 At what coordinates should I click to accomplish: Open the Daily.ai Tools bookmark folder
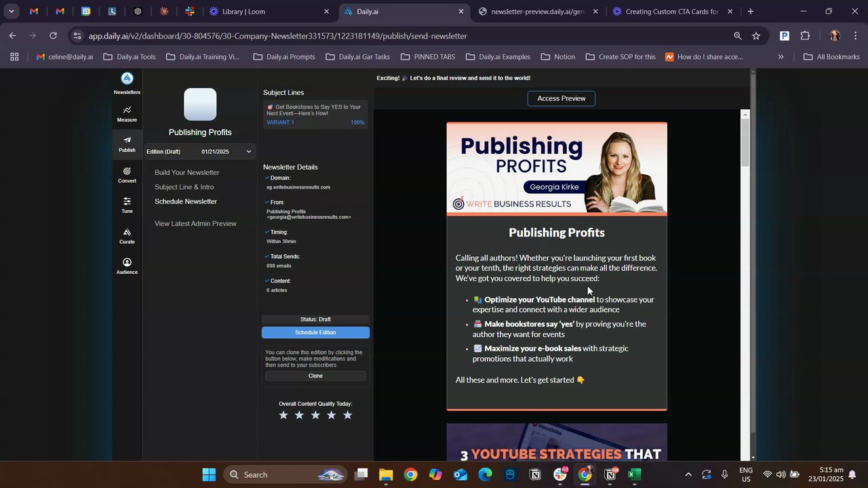point(130,57)
